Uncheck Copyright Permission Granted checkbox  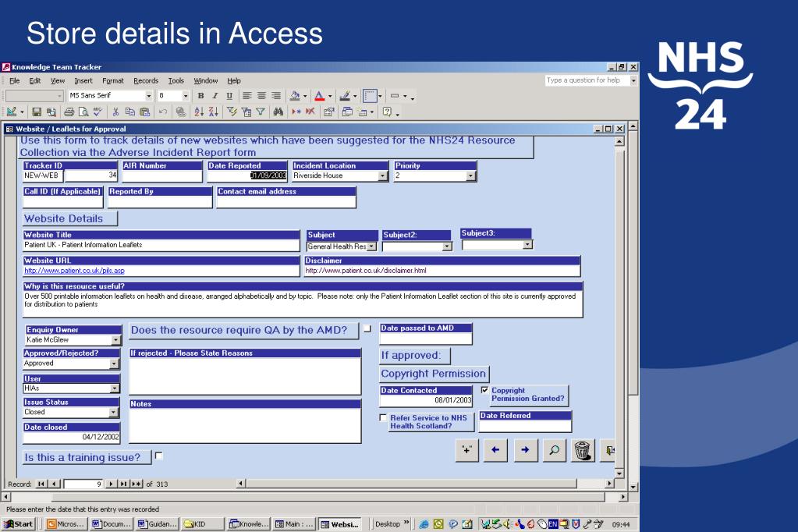[x=484, y=390]
